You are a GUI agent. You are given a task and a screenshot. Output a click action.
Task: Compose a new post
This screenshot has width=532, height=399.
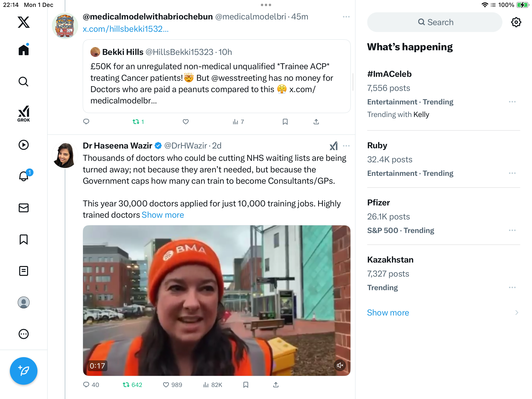click(x=24, y=371)
